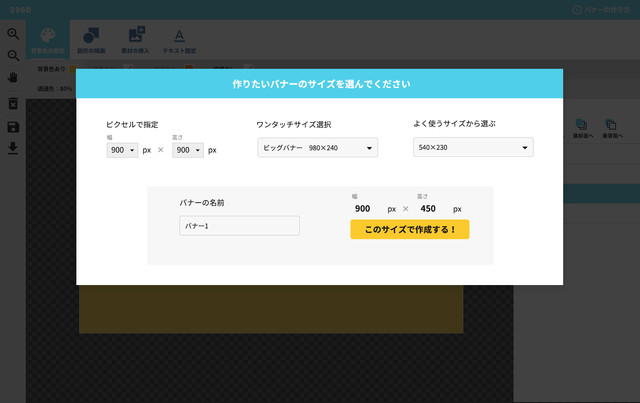640x403 pixels.
Task: Click the download arrow icon
Action: click(x=13, y=148)
